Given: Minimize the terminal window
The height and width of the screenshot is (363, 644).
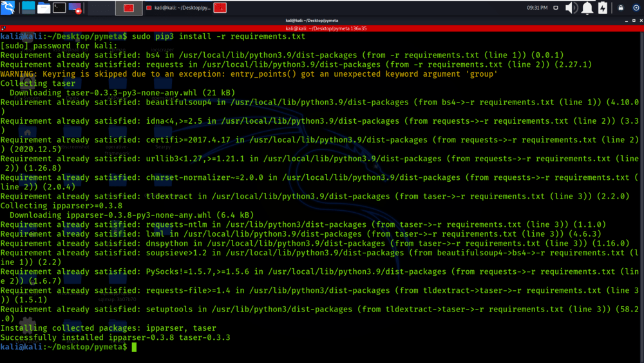Looking at the screenshot, I should coord(627,21).
